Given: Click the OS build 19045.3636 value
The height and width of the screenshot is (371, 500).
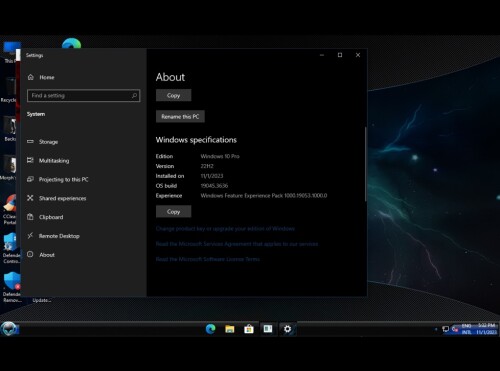Looking at the screenshot, I should (x=214, y=186).
